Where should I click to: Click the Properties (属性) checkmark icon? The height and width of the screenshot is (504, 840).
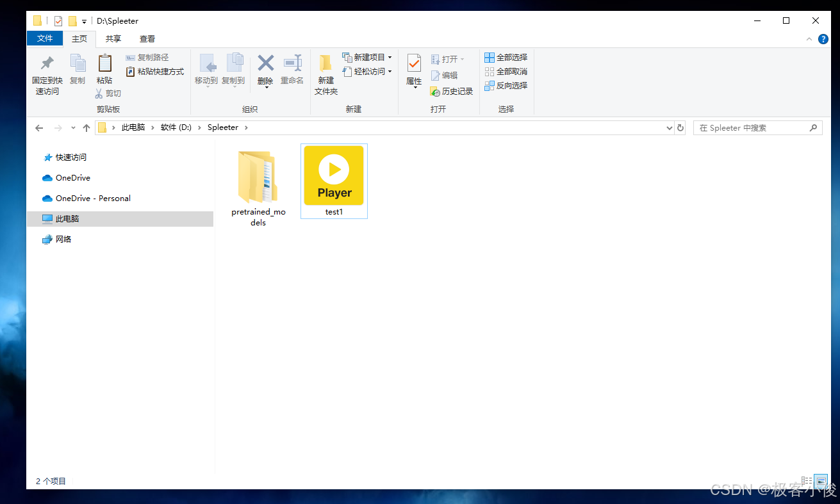[414, 63]
